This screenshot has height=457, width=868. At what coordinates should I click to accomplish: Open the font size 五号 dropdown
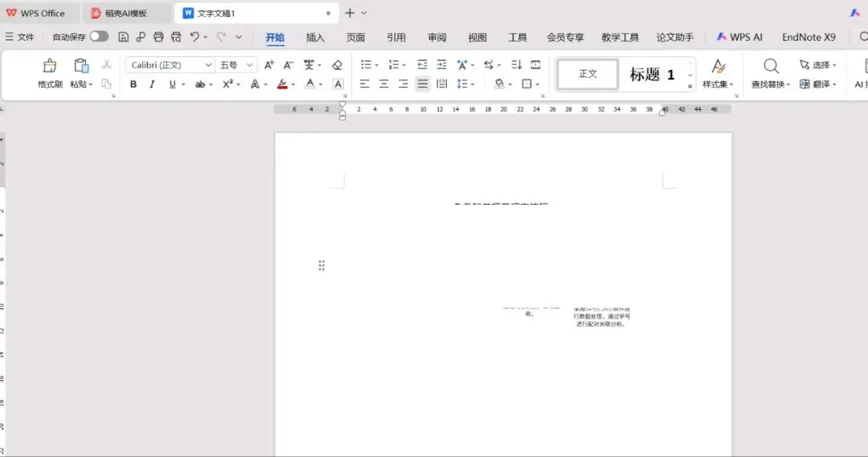tap(250, 65)
